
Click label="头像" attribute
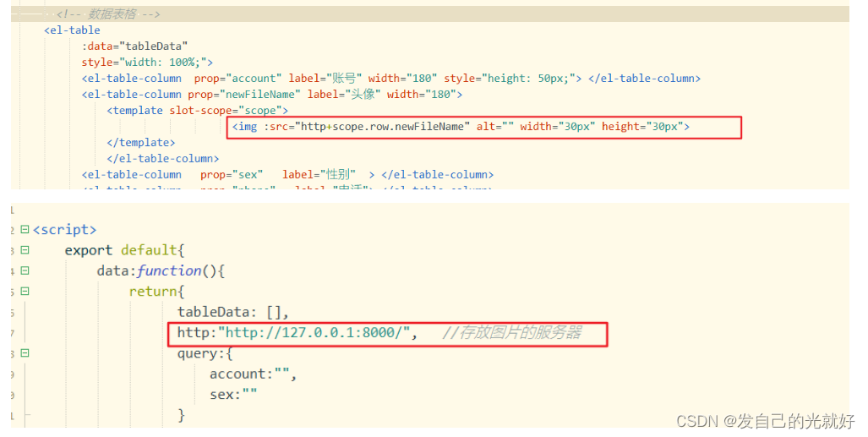[x=344, y=94]
